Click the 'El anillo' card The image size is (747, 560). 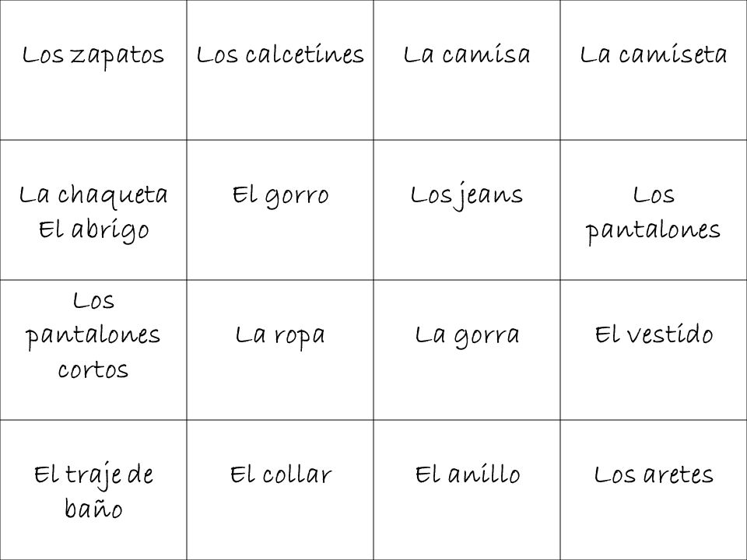click(467, 490)
